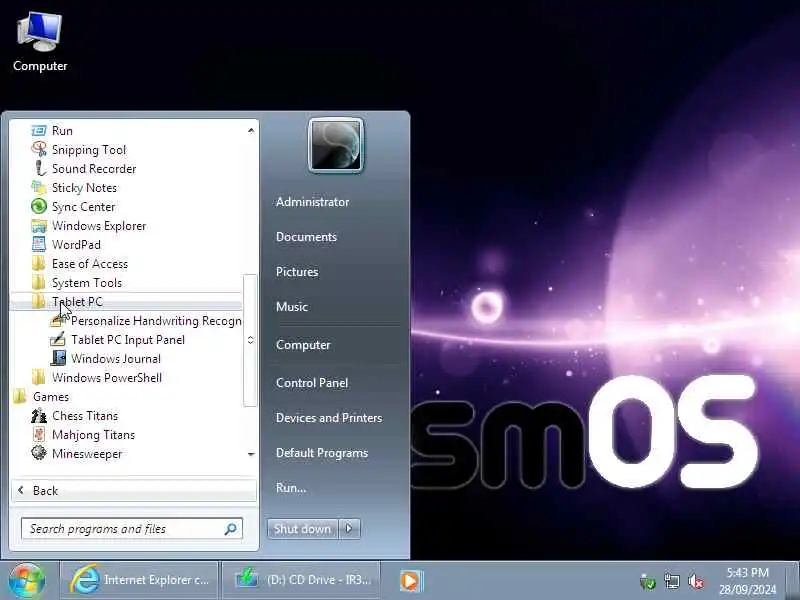Open the Shut down options arrow
Viewport: 800px width, 600px height.
click(x=349, y=529)
